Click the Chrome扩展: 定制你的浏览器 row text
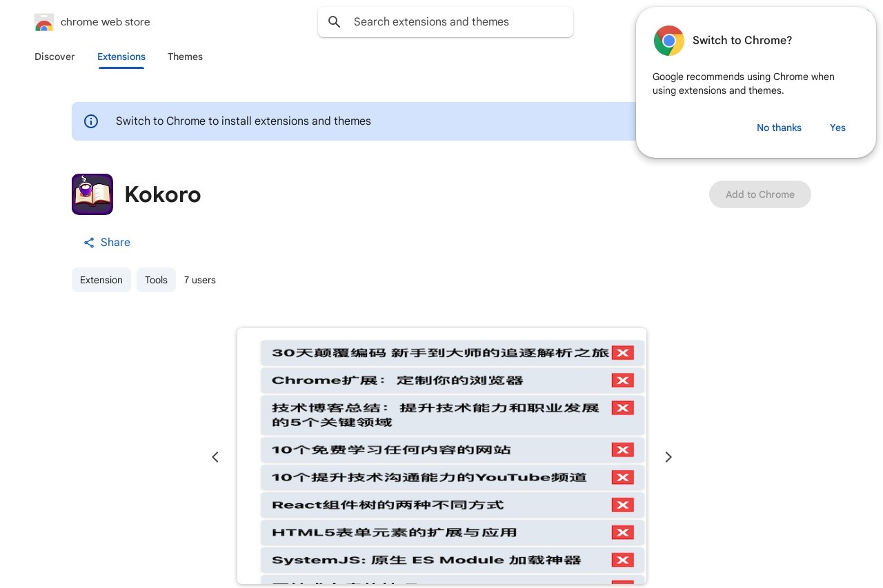Image resolution: width=883 pixels, height=588 pixels. pos(397,381)
